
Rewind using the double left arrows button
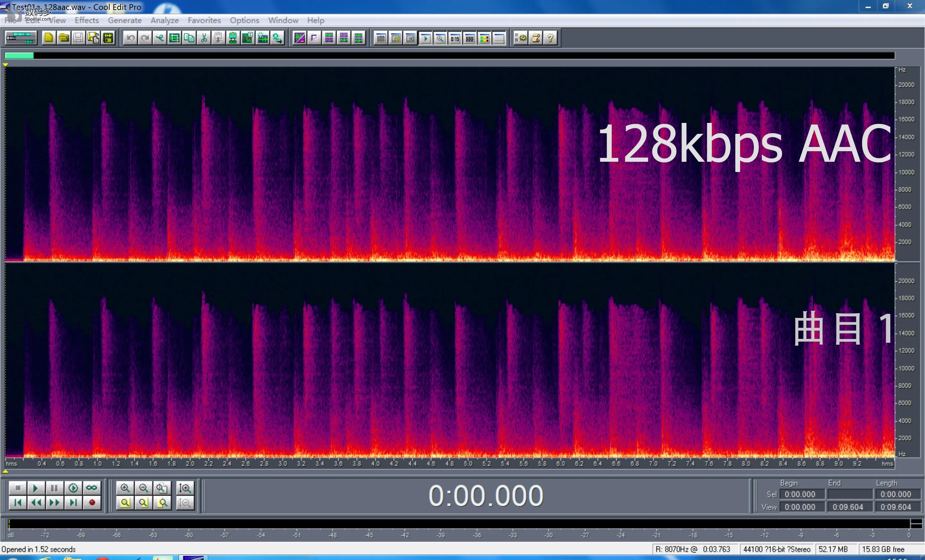click(36, 503)
